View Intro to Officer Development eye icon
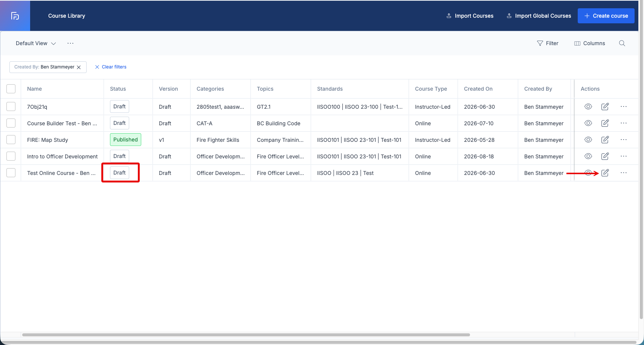This screenshot has height=345, width=644. click(588, 156)
